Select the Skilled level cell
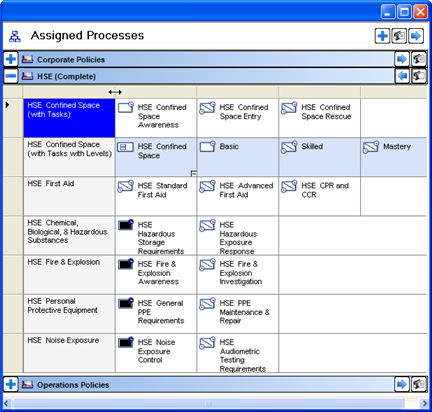The image size is (432, 412). pos(319,157)
